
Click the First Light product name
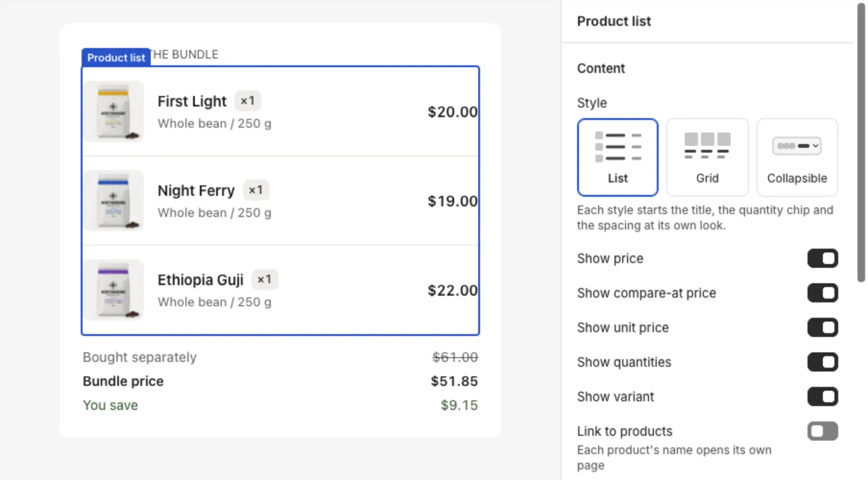tap(192, 101)
